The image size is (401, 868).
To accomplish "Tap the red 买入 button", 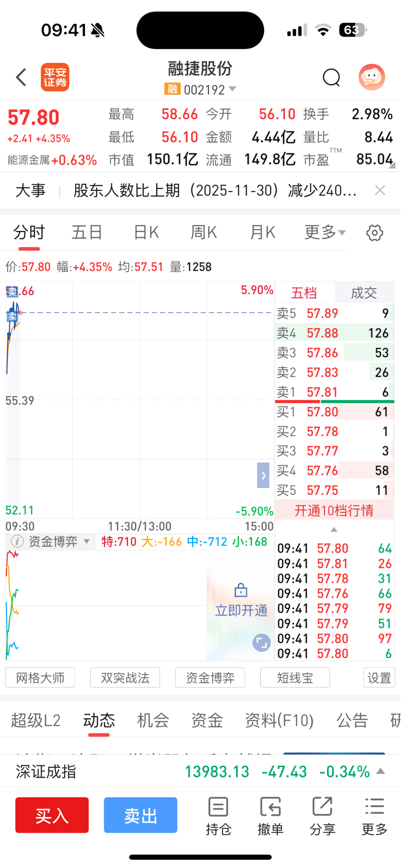I will coord(52,815).
